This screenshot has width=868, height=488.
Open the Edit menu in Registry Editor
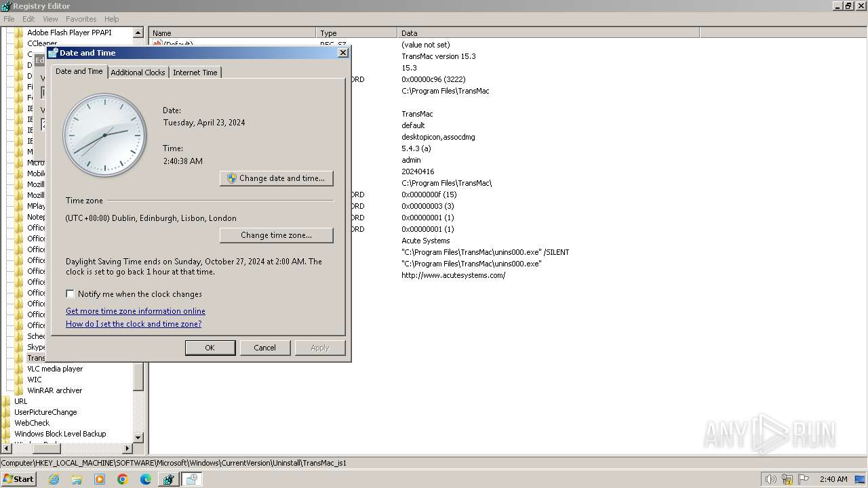[x=28, y=19]
